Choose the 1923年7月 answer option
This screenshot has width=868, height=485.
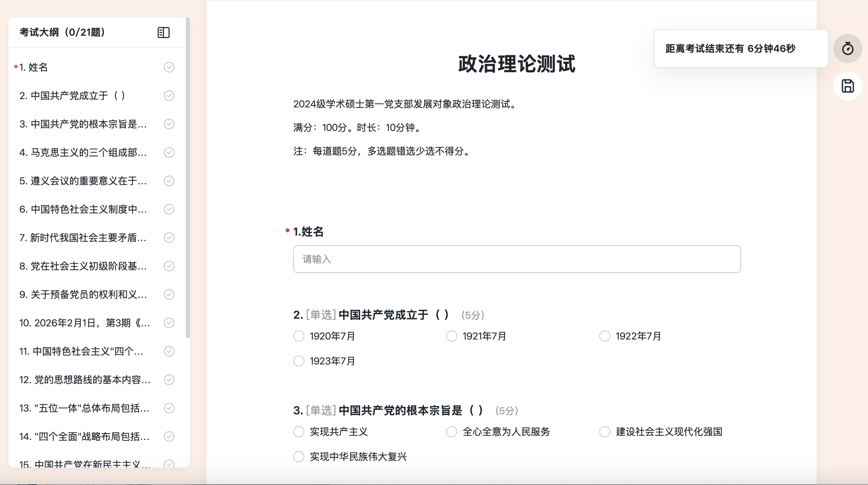point(298,361)
